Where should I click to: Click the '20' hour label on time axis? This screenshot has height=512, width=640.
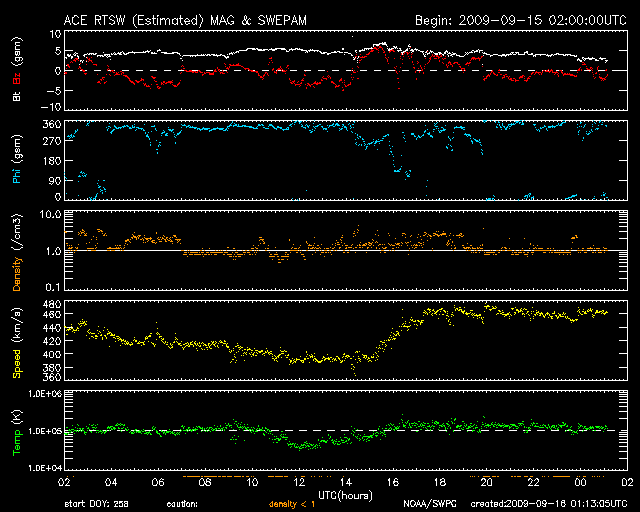487,483
